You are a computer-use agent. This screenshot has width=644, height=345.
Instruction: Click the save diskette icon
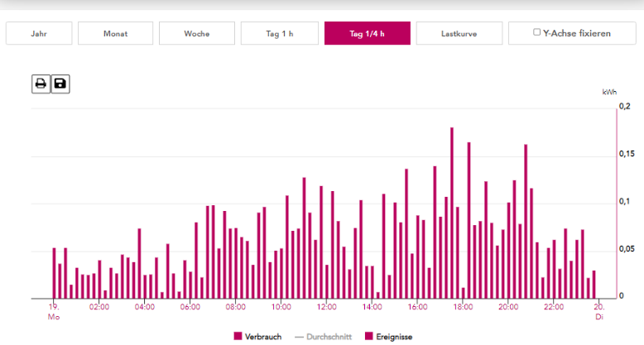[60, 84]
